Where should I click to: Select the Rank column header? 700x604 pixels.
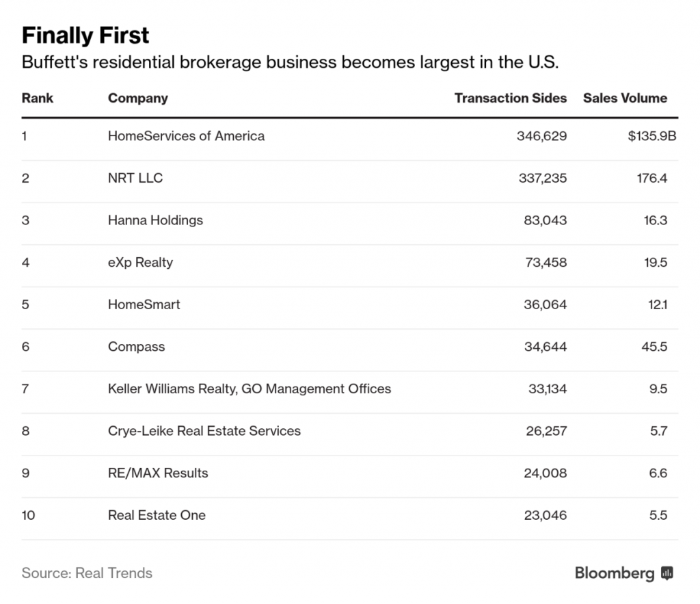tap(38, 98)
